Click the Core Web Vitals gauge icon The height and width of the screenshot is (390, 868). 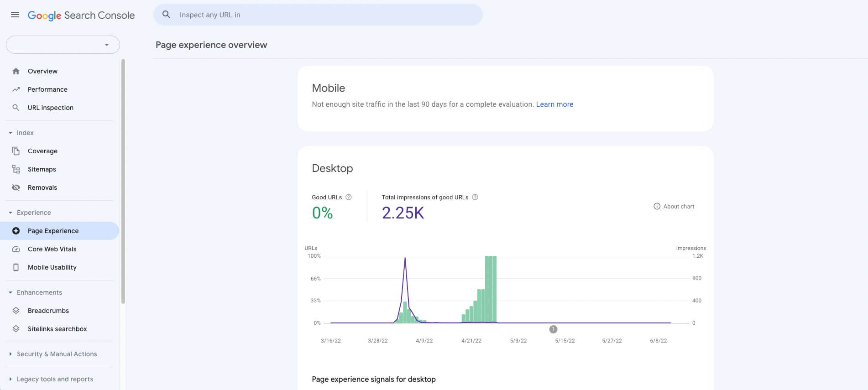coord(16,249)
